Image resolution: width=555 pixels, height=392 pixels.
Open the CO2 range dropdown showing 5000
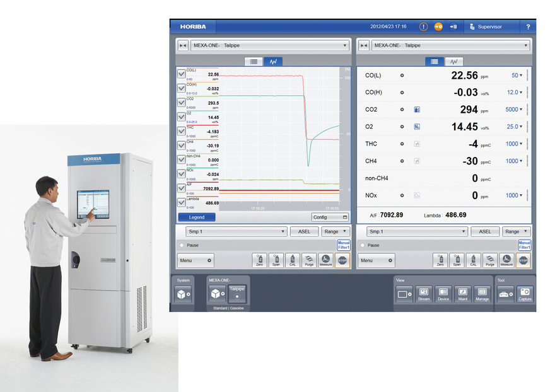[514, 110]
